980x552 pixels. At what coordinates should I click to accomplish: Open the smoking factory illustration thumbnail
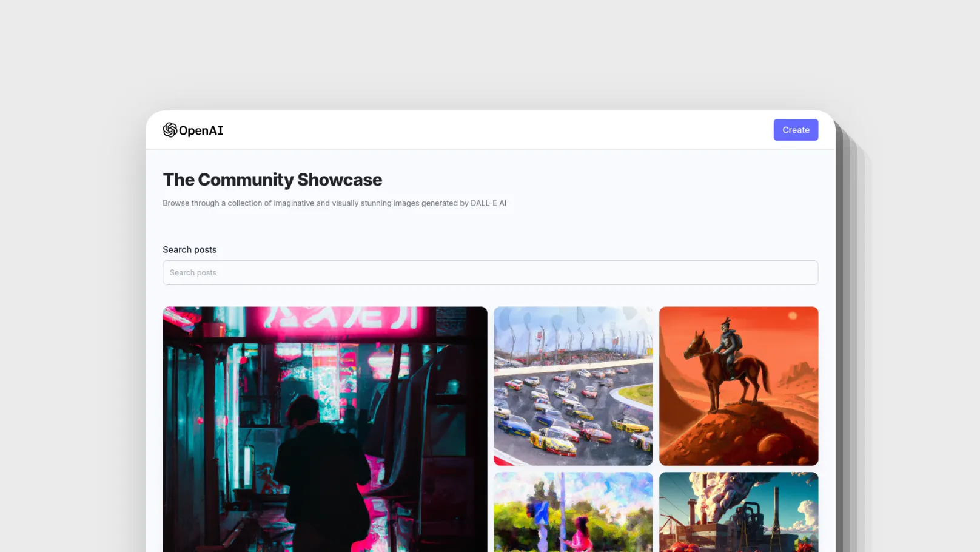click(738, 511)
